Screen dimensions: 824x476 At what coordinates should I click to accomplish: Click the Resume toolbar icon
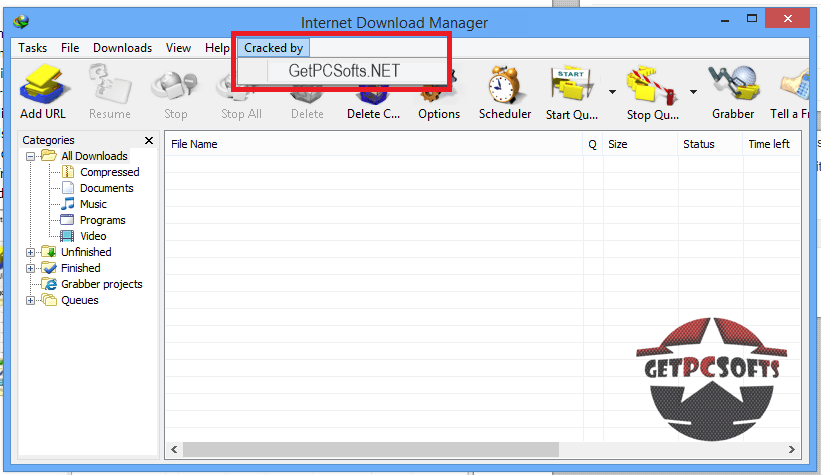pyautogui.click(x=110, y=85)
